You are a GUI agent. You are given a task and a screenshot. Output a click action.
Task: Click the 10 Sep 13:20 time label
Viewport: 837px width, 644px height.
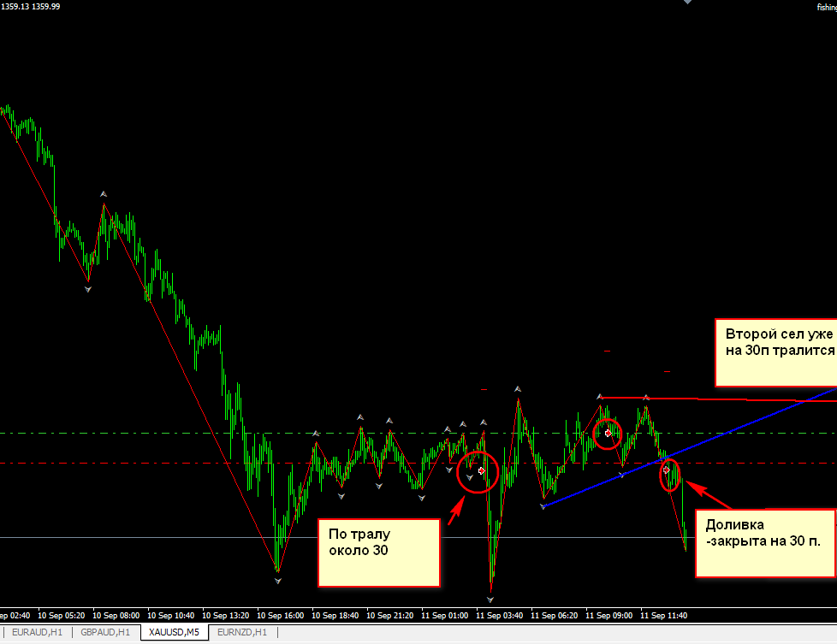click(225, 615)
